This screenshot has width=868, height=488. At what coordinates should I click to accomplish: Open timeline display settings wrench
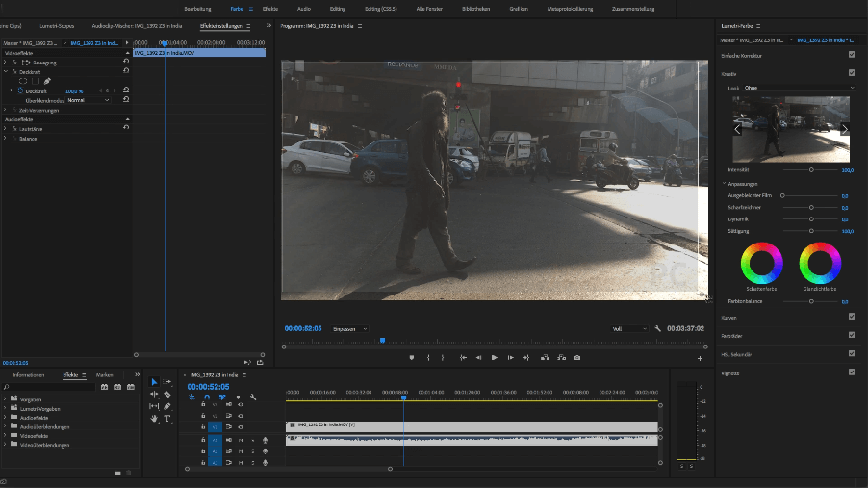(253, 398)
